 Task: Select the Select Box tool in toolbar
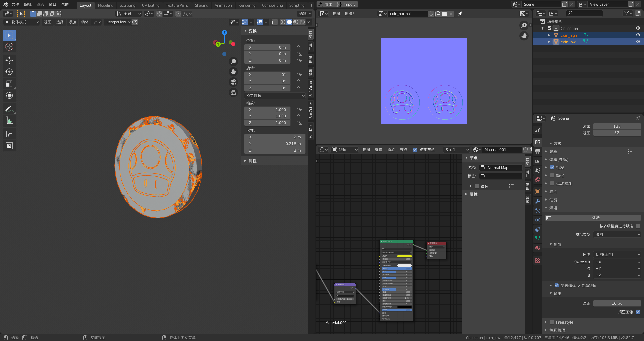click(x=9, y=35)
